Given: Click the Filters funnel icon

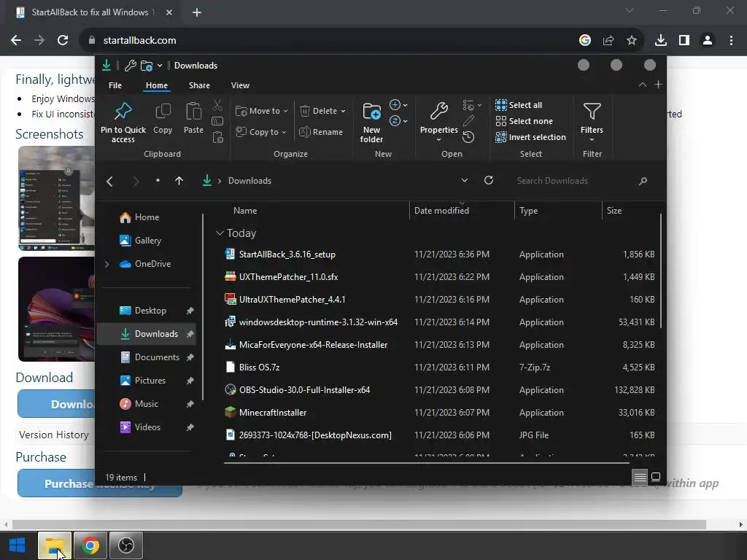Looking at the screenshot, I should click(592, 112).
